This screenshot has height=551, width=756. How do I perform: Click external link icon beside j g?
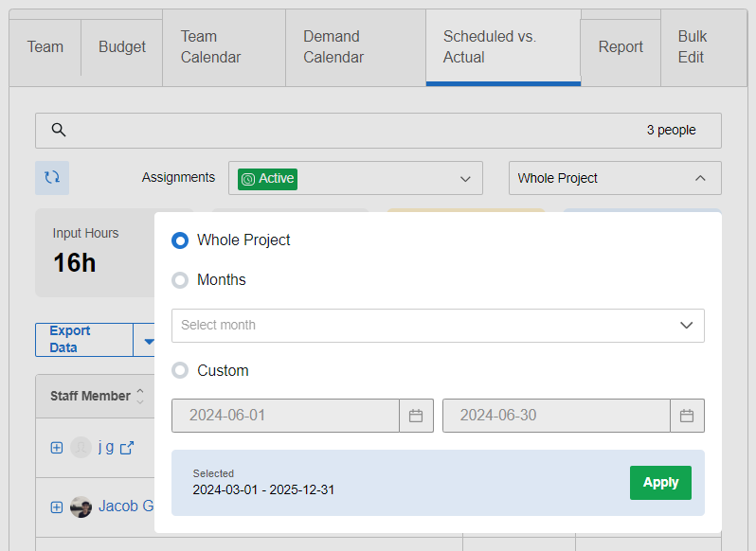(x=126, y=447)
